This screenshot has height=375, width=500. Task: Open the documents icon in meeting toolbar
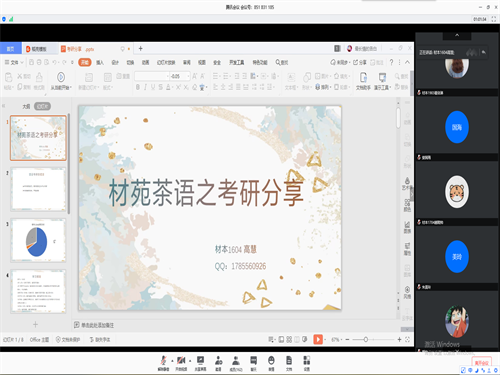(289, 361)
